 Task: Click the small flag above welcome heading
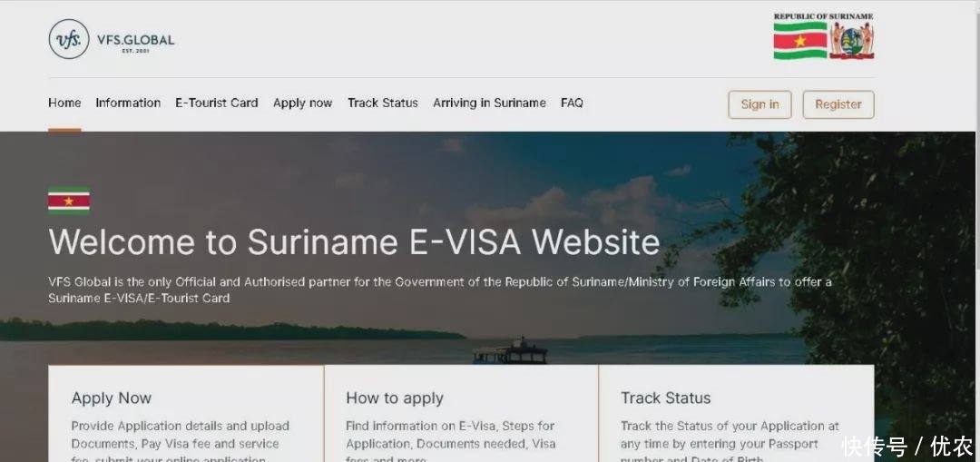(69, 202)
